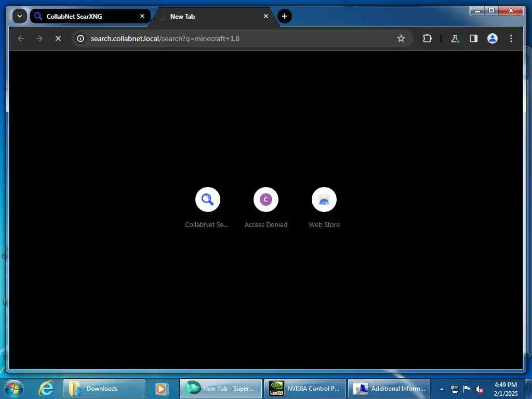Open Additional Inform... taskbar window
The width and height of the screenshot is (532, 399).
click(389, 389)
